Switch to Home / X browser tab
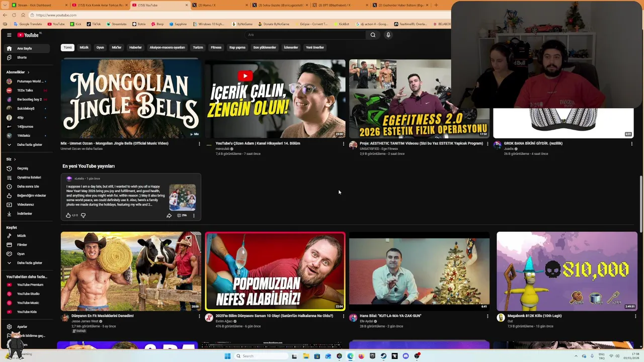Screen dimensions: 644x362 point(219,5)
